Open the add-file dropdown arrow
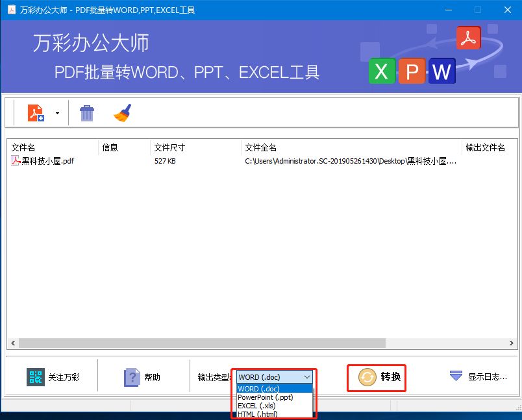 tap(58, 113)
